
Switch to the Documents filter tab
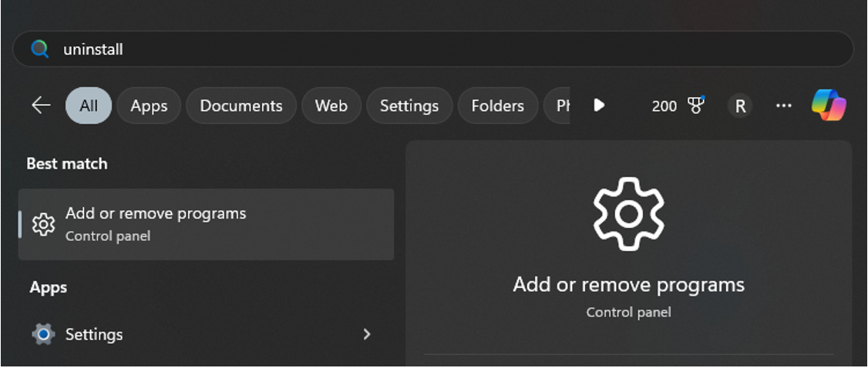tap(241, 105)
